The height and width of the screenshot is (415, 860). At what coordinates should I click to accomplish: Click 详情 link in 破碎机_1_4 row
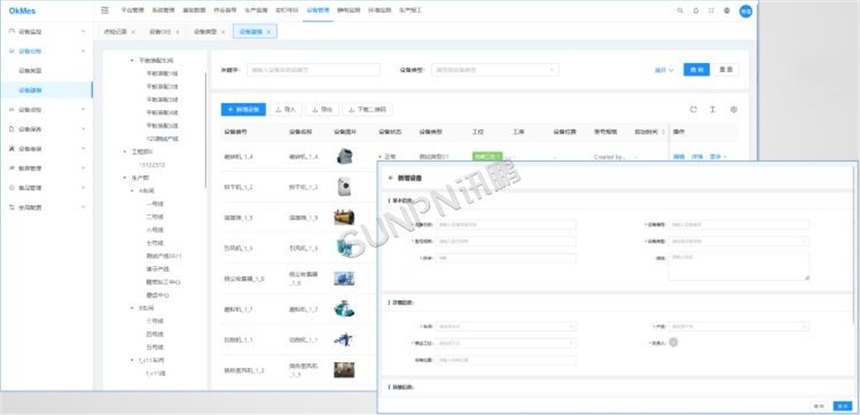[697, 157]
